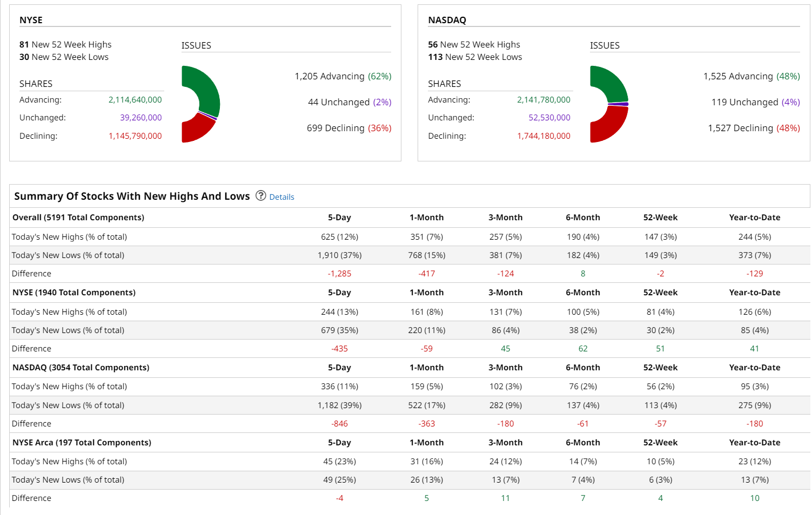
Task: Click 'NASDAQ (3054 Total Components)' header
Action: point(81,368)
